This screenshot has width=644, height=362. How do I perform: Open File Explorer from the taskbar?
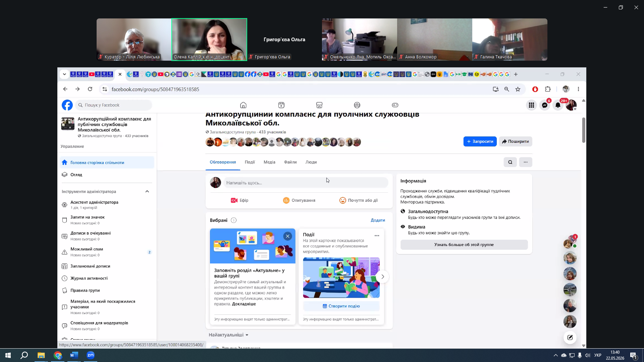tap(41, 355)
